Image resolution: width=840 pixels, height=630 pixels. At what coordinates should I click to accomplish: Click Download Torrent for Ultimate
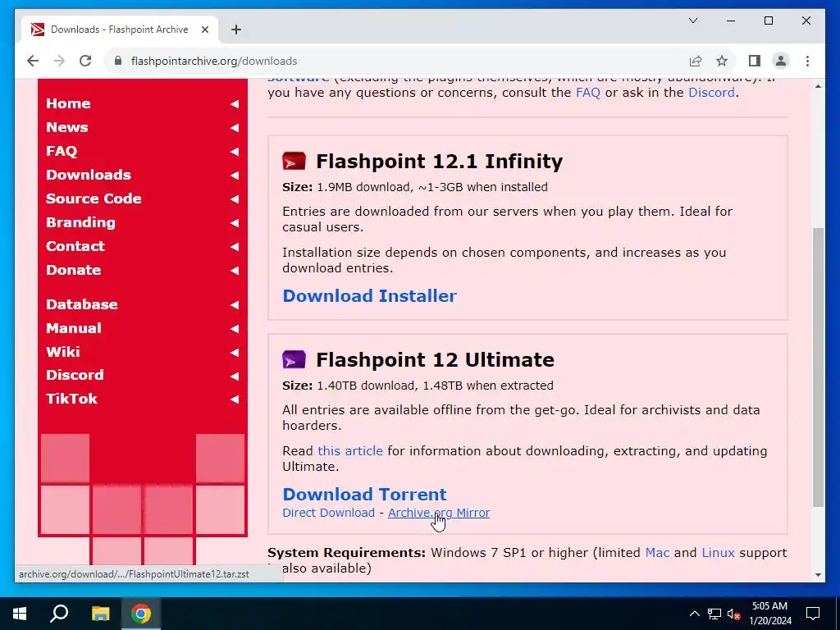[364, 494]
